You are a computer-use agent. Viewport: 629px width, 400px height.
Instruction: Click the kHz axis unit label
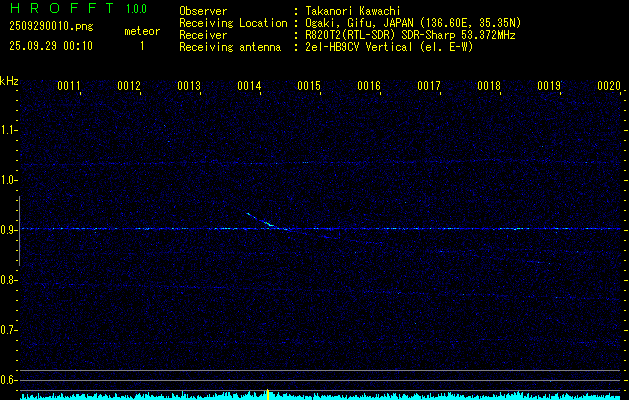click(x=9, y=80)
